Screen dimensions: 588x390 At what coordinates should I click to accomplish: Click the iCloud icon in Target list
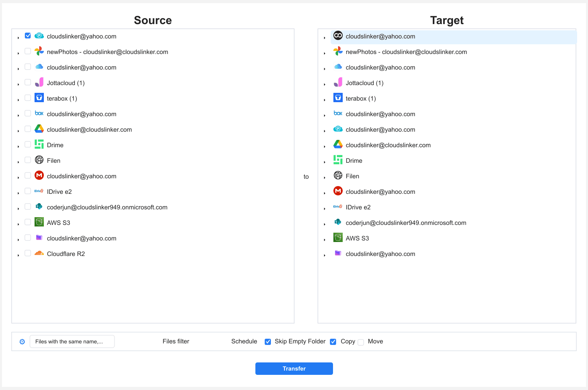(x=338, y=67)
